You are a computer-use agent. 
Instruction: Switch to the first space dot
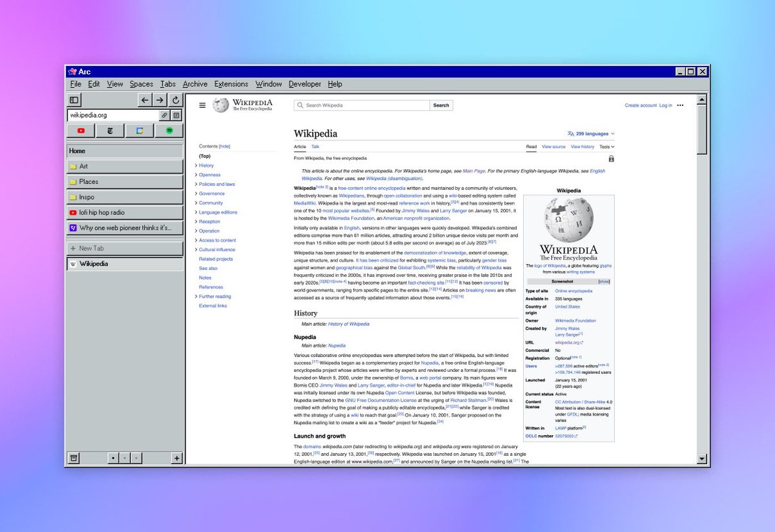[113, 458]
